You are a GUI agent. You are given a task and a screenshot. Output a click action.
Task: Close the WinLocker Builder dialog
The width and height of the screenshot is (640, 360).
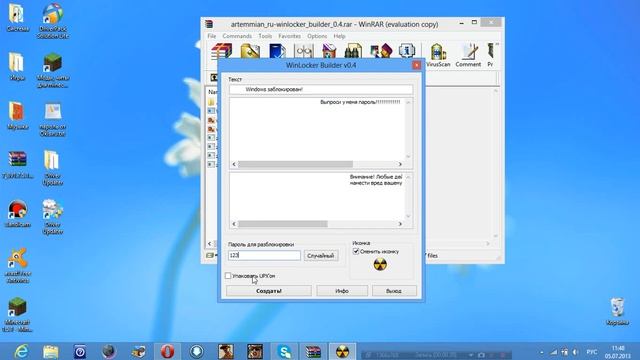pos(416,65)
